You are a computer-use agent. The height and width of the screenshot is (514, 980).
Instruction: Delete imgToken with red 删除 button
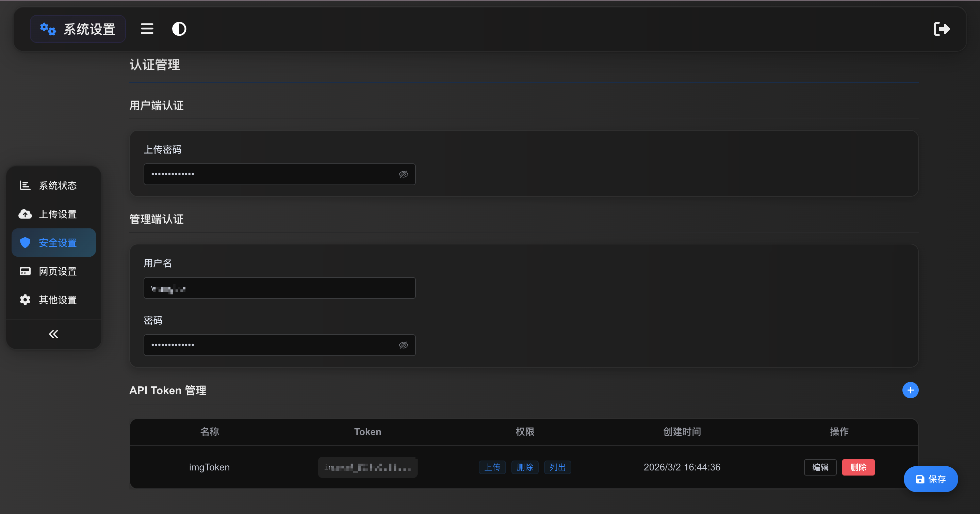[x=858, y=467]
